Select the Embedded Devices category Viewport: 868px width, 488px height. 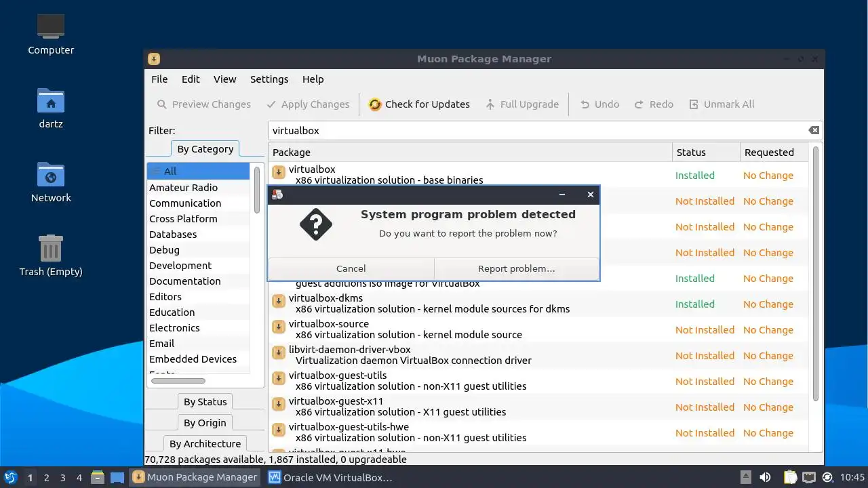point(198,359)
